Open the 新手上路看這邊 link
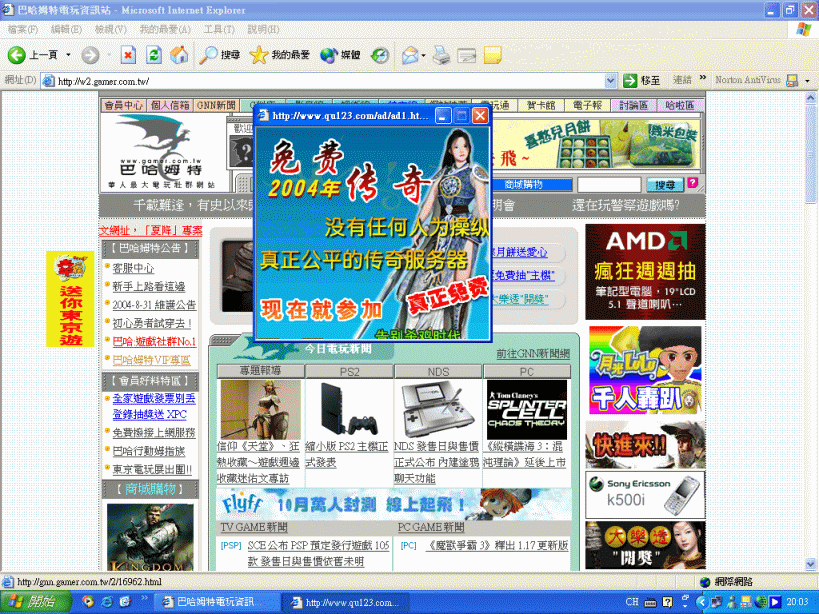 pyautogui.click(x=149, y=287)
